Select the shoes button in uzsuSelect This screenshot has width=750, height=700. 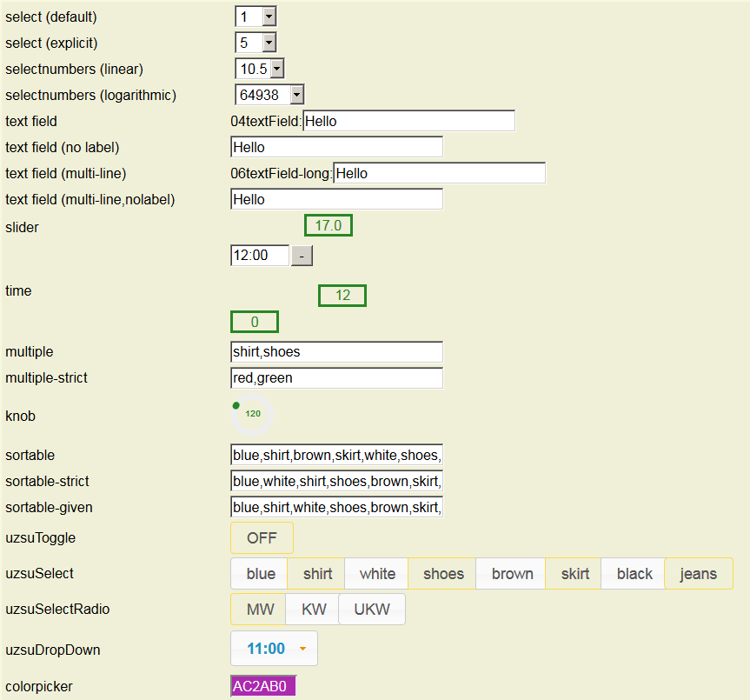pos(443,574)
